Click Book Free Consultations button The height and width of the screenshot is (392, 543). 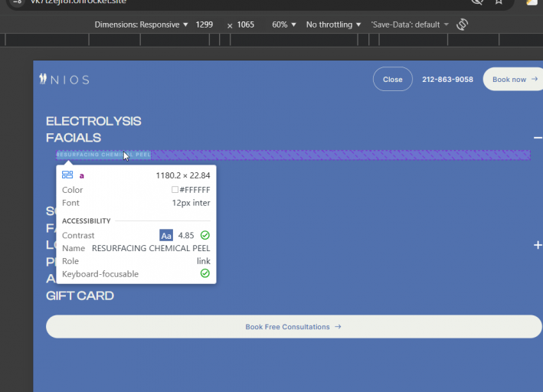(293, 327)
